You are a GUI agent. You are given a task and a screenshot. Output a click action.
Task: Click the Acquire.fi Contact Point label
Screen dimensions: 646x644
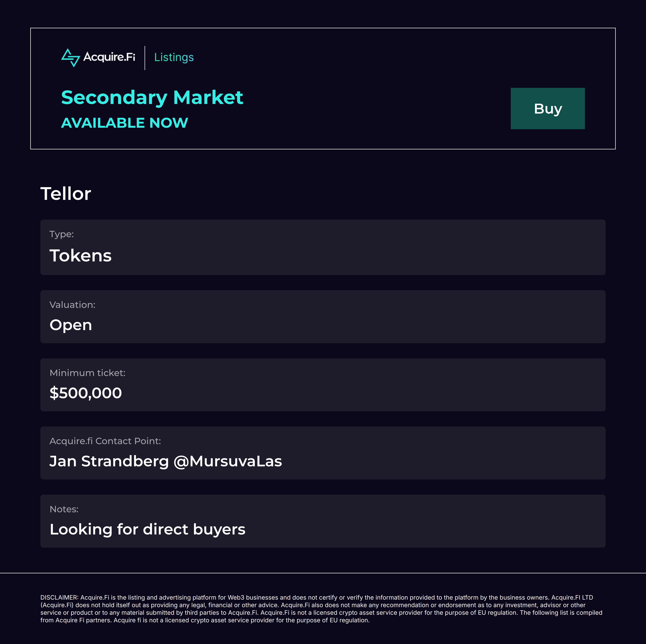click(x=105, y=441)
